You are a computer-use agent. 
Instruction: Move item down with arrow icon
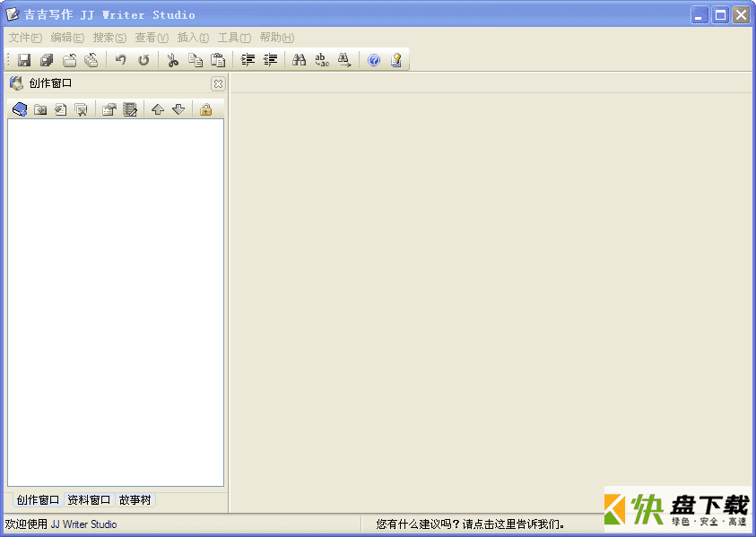178,110
